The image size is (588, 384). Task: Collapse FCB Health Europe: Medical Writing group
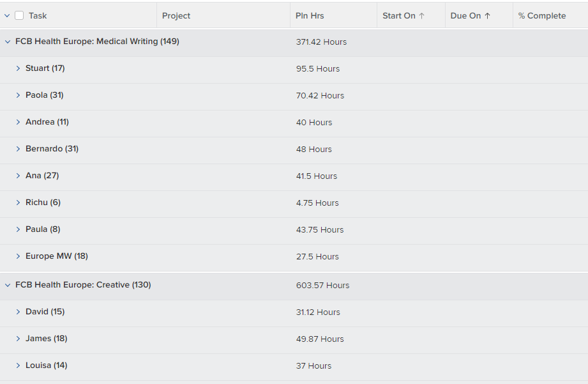coord(8,42)
